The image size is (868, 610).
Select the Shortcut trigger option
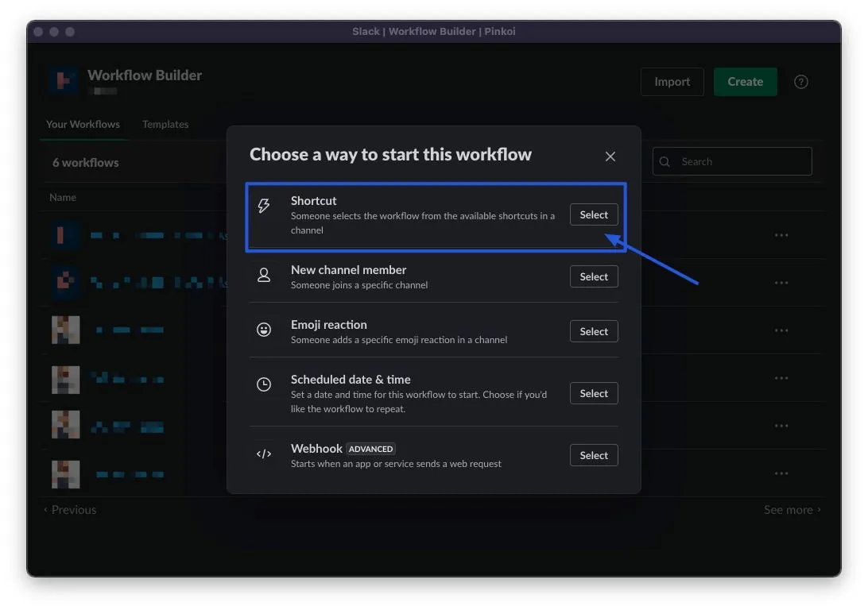(x=594, y=215)
